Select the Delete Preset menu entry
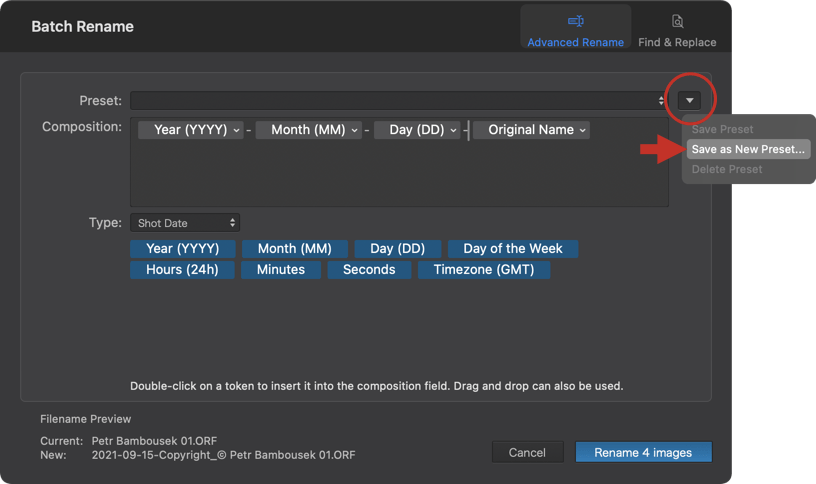This screenshot has width=816, height=484. (x=726, y=169)
